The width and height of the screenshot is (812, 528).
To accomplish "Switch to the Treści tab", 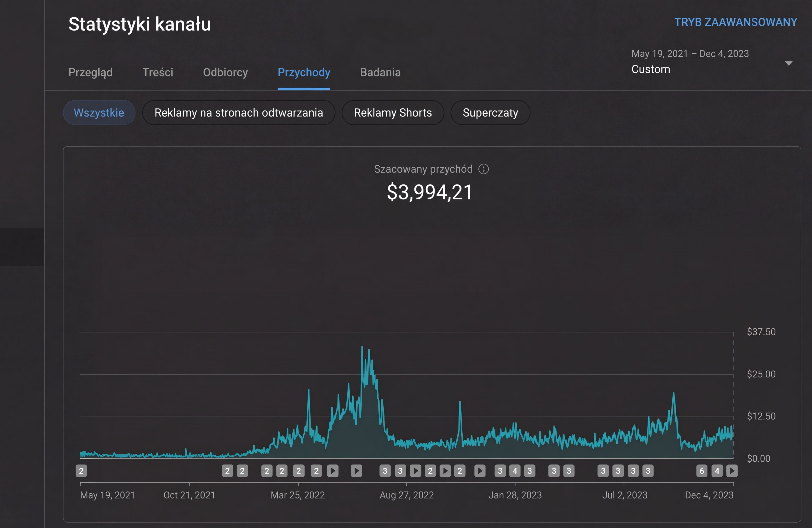I will (158, 72).
